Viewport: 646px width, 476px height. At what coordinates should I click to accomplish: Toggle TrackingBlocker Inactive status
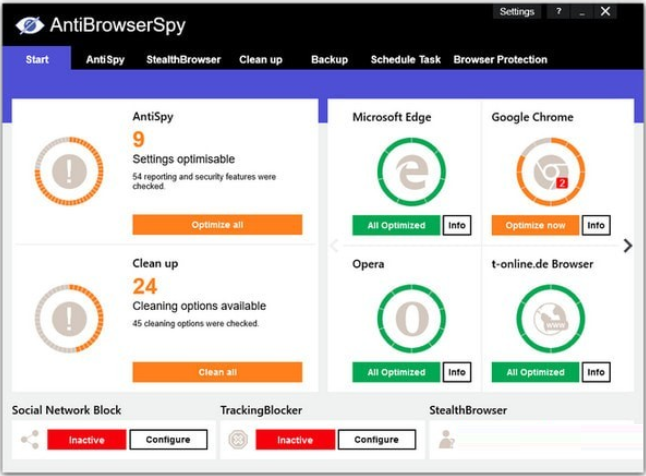pos(295,440)
